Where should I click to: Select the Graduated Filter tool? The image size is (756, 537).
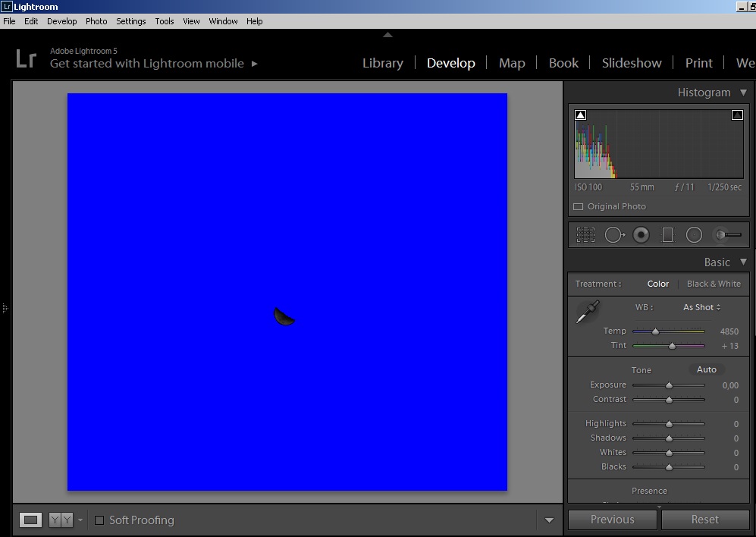coord(667,235)
